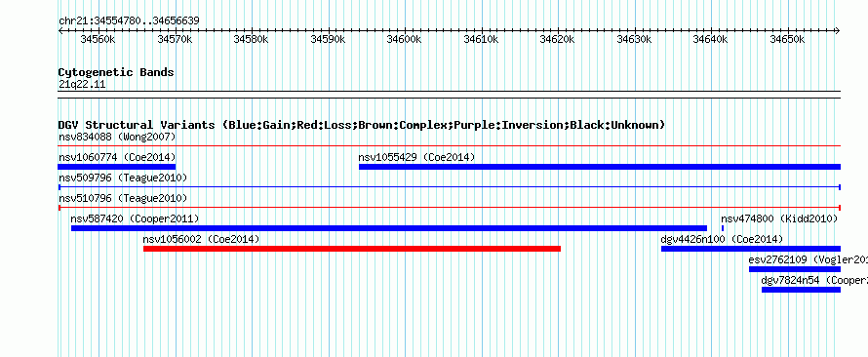Screen dimensions: 868x357
Task: Click the thin blue nsv509796 gain line
Action: coord(450,187)
